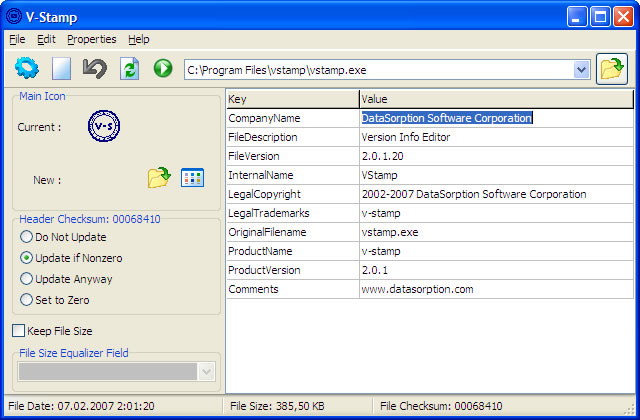Click the undo arrow toolbar icon
The height and width of the screenshot is (420, 640).
coord(95,68)
